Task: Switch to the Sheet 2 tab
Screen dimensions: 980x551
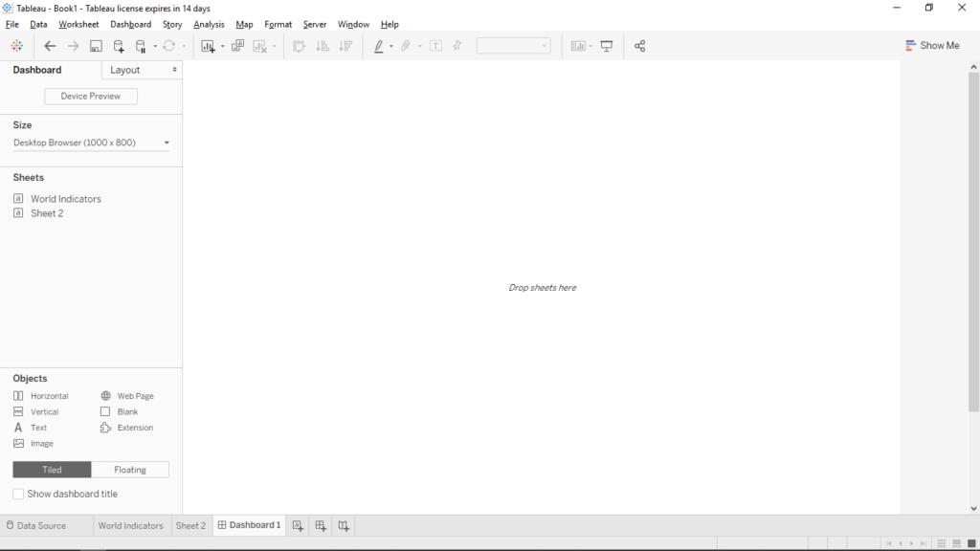Action: [x=190, y=525]
